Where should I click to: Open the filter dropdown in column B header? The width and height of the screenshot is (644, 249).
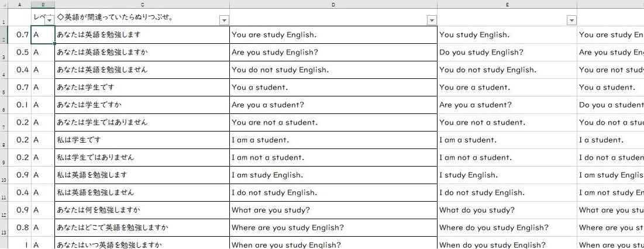coord(49,20)
